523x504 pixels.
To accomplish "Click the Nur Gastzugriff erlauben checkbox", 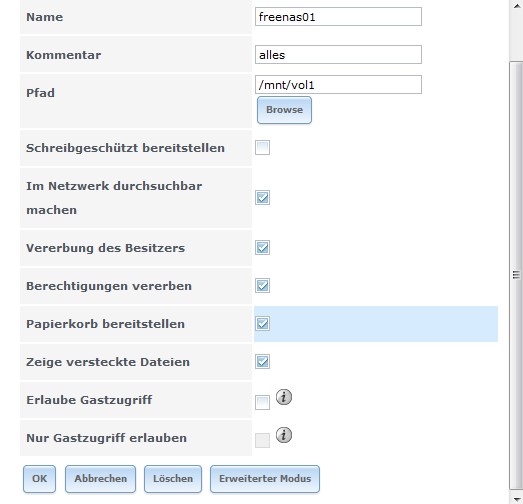I will pyautogui.click(x=263, y=441).
